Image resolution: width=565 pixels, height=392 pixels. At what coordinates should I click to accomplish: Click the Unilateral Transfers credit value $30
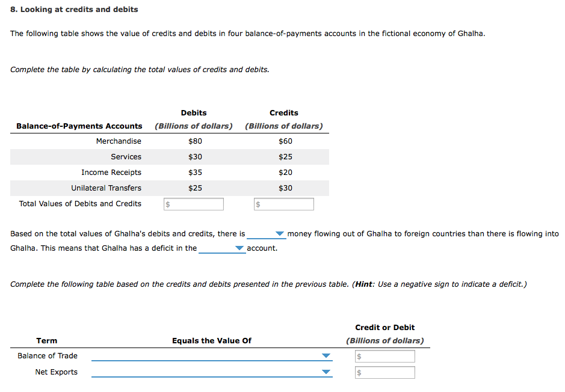pos(285,188)
